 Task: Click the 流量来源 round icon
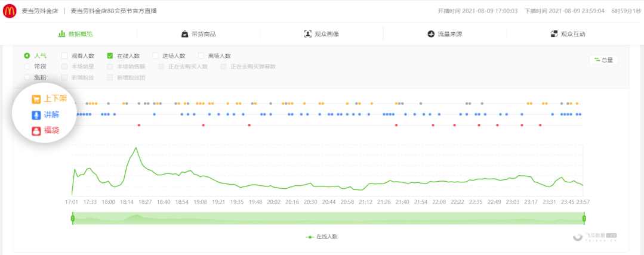pyautogui.click(x=431, y=34)
